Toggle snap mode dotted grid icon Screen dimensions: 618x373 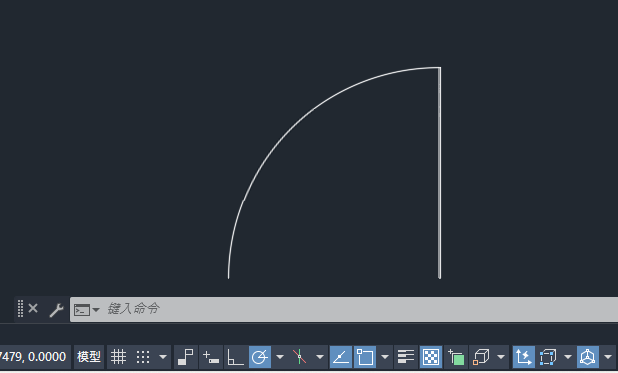143,357
